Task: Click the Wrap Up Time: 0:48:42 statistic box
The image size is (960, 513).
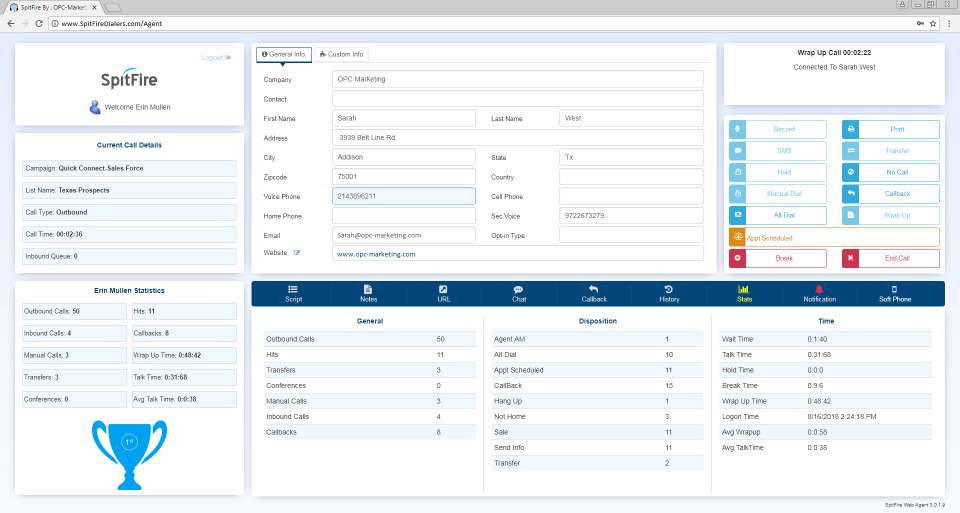Action: tap(184, 355)
